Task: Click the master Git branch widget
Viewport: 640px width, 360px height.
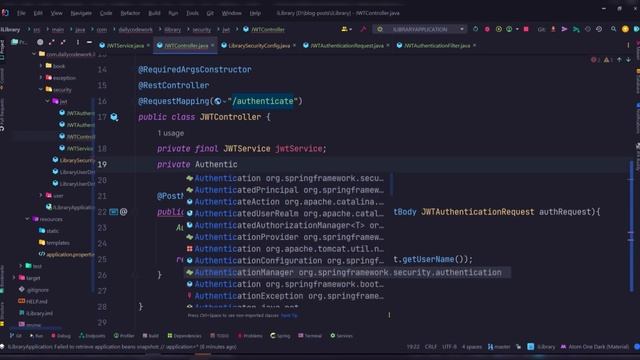Action: pos(499,347)
